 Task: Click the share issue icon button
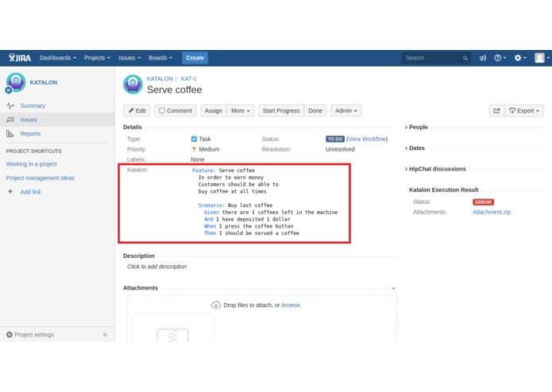pyautogui.click(x=496, y=111)
